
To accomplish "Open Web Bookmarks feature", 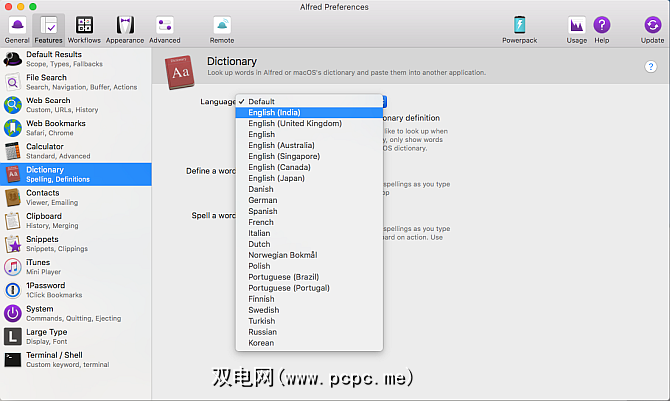I will point(76,128).
